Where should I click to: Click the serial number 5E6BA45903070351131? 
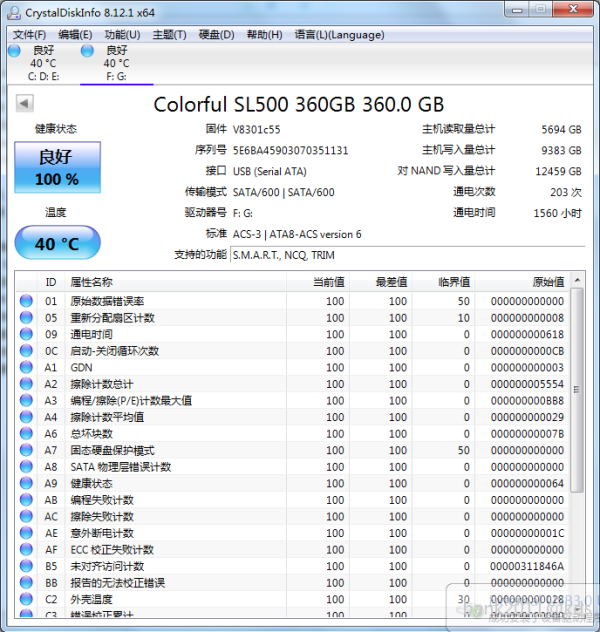tap(291, 150)
